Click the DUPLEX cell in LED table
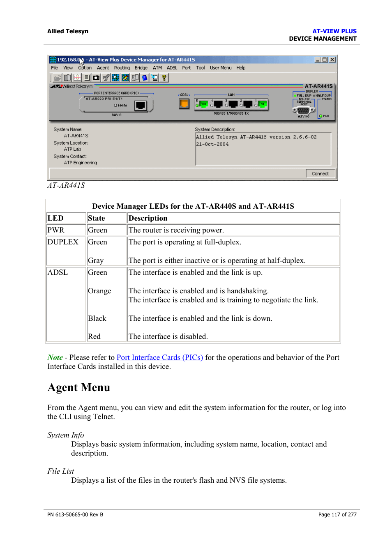392x555 pixels. click(66, 251)
